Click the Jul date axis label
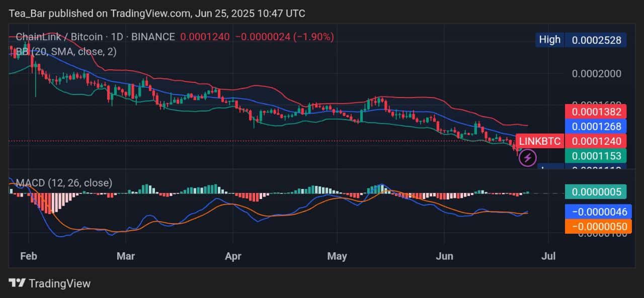The width and height of the screenshot is (644, 298). click(x=548, y=256)
